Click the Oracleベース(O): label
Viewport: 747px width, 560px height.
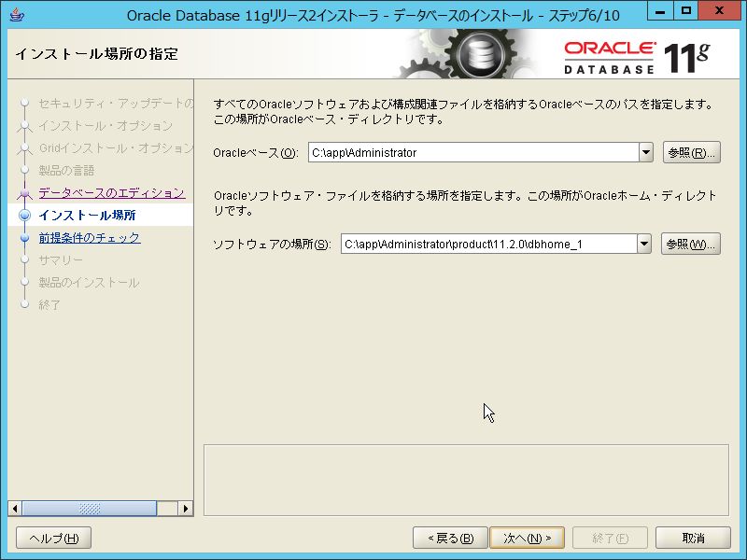tap(256, 153)
